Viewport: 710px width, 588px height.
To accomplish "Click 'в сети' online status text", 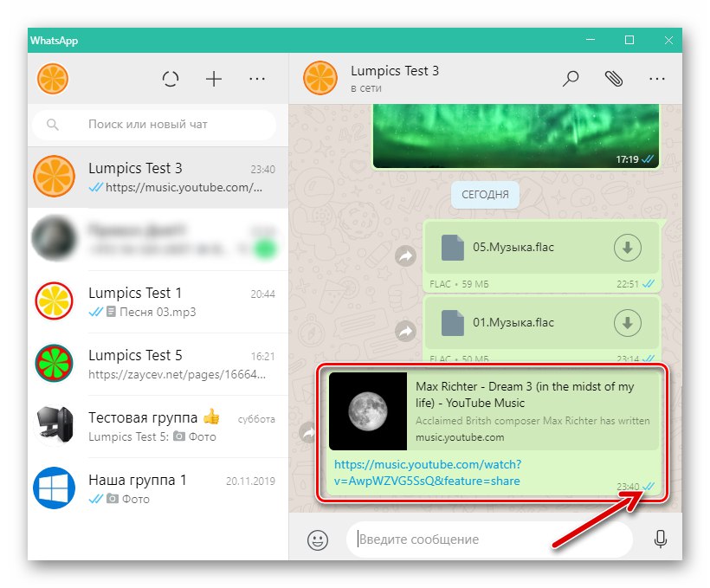I will tap(366, 88).
